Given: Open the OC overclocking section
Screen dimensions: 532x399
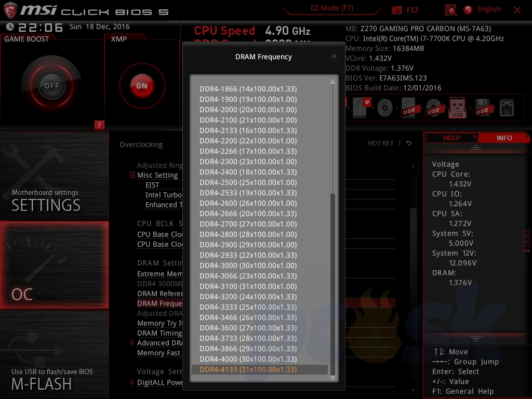Looking at the screenshot, I should point(54,265).
